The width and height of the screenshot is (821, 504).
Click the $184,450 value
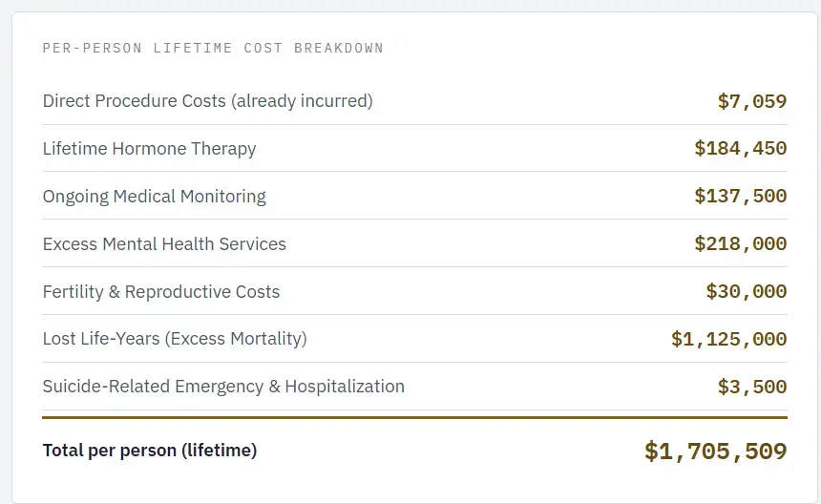tap(740, 149)
